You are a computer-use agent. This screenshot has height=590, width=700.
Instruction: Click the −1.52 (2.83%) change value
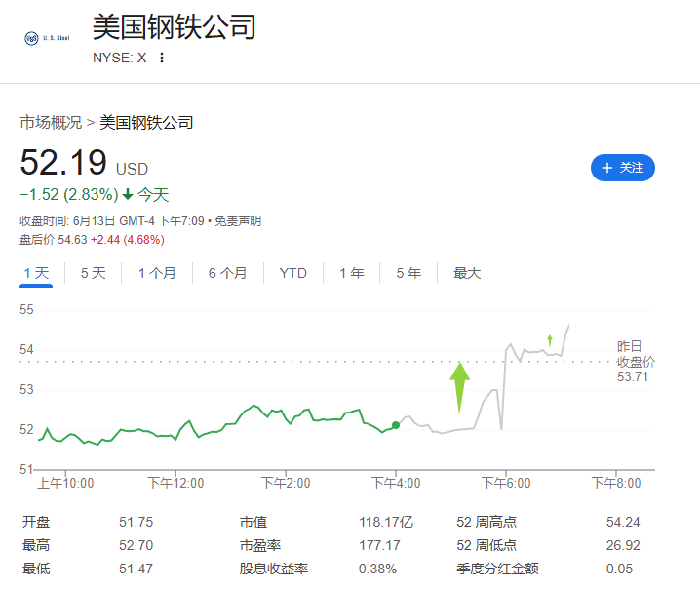click(x=69, y=195)
